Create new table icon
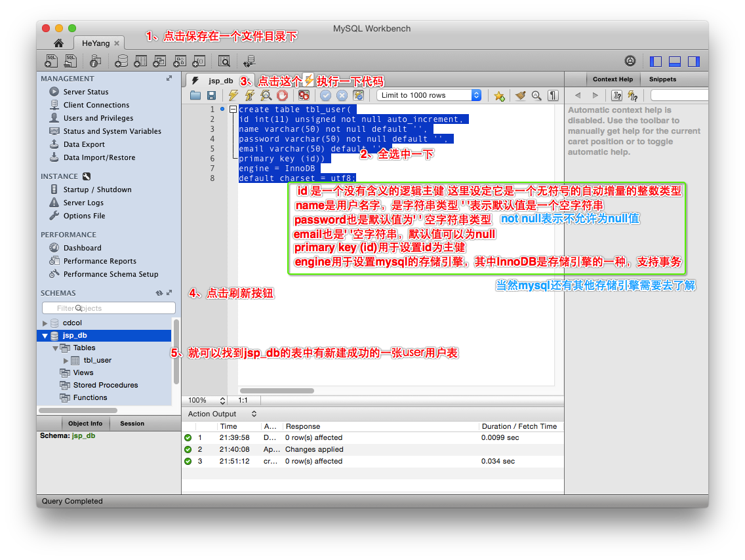The height and width of the screenshot is (560, 745). click(140, 61)
